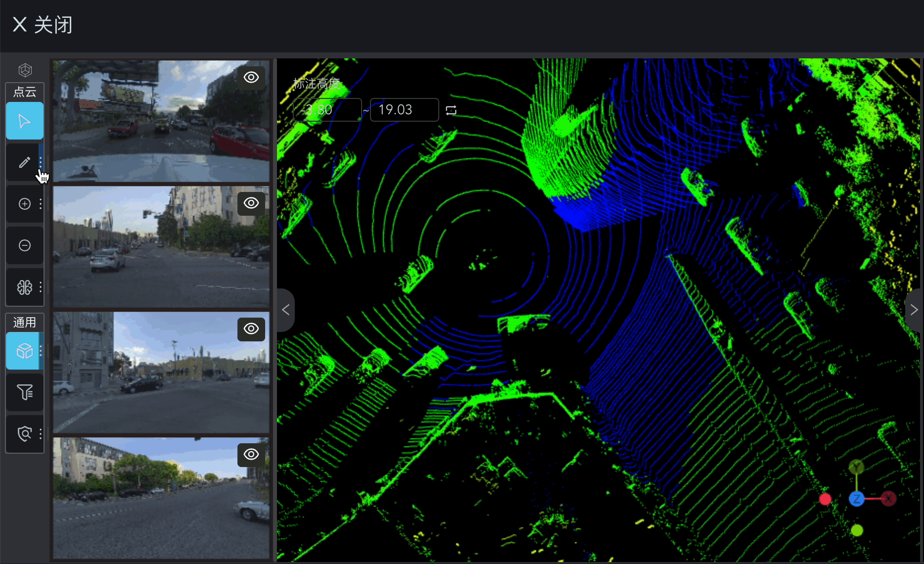Open second camera image with silver car
The image size is (924, 564).
[161, 247]
